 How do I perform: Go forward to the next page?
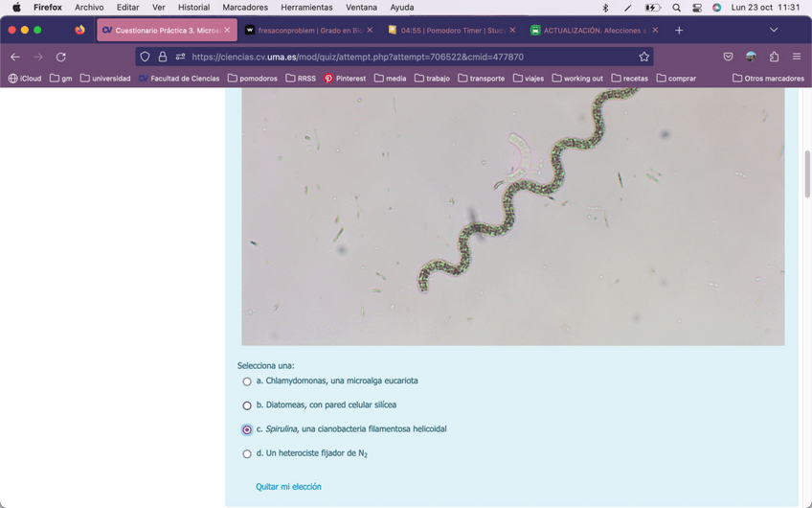(37, 57)
